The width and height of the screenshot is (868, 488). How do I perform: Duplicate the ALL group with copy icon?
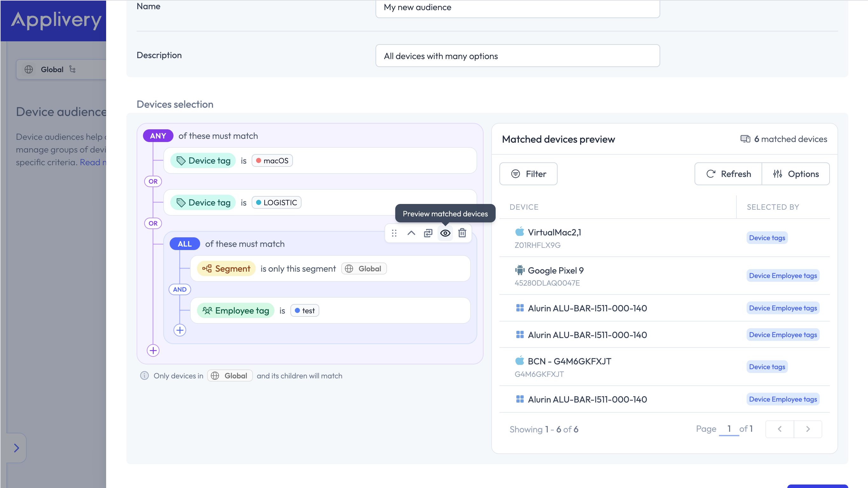pos(428,233)
